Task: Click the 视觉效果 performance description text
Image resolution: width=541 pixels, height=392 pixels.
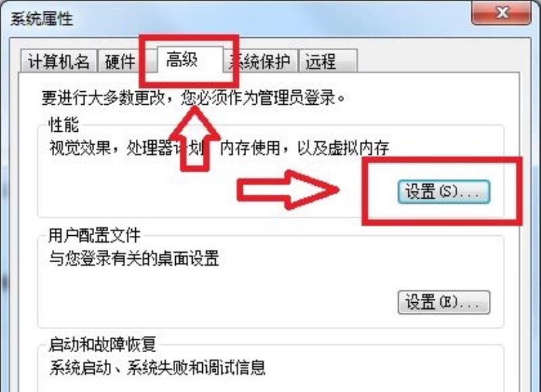Action: pyautogui.click(x=219, y=148)
